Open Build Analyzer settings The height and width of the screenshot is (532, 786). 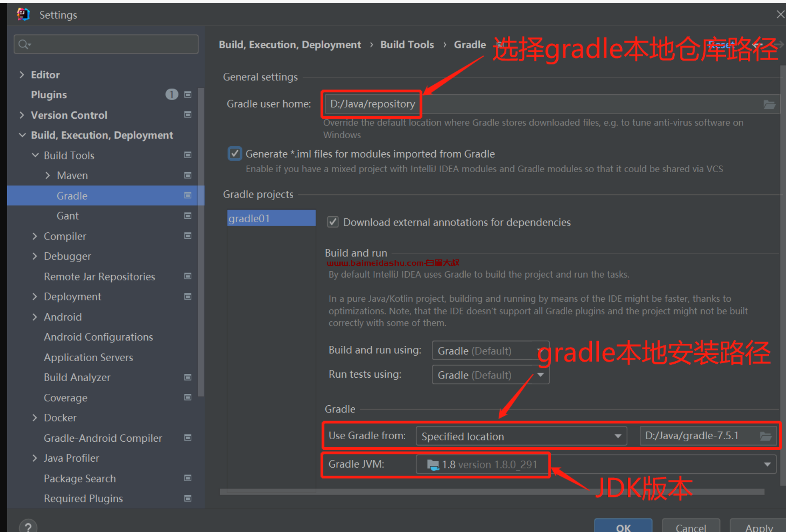[77, 377]
